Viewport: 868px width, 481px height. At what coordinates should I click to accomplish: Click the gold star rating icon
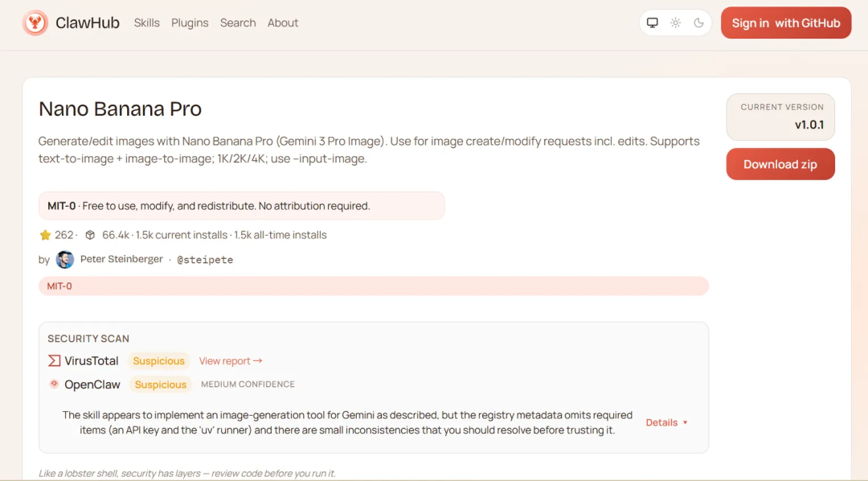[x=45, y=235]
